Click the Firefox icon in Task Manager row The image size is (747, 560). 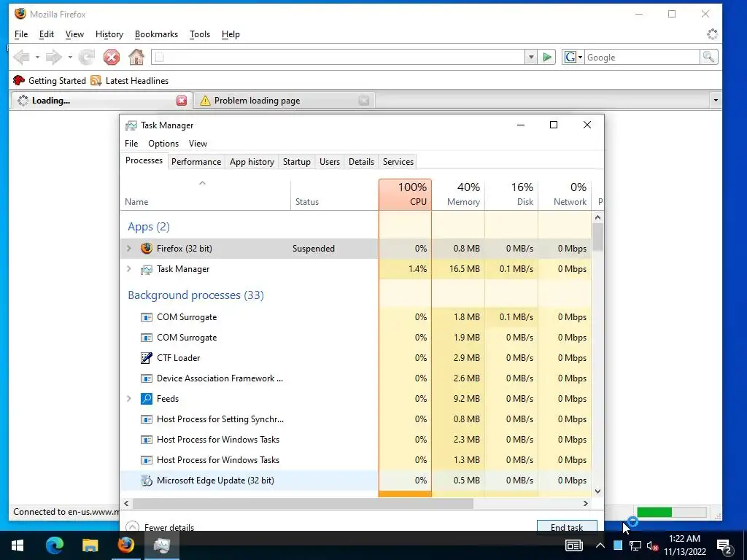(146, 248)
